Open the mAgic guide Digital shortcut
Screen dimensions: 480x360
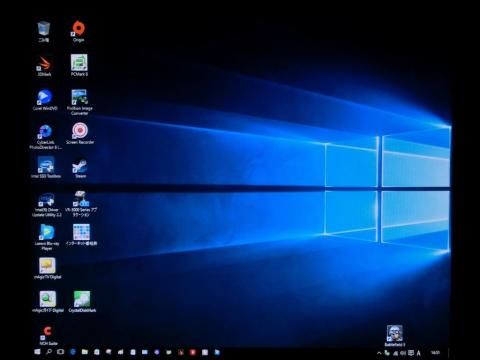coord(48,302)
